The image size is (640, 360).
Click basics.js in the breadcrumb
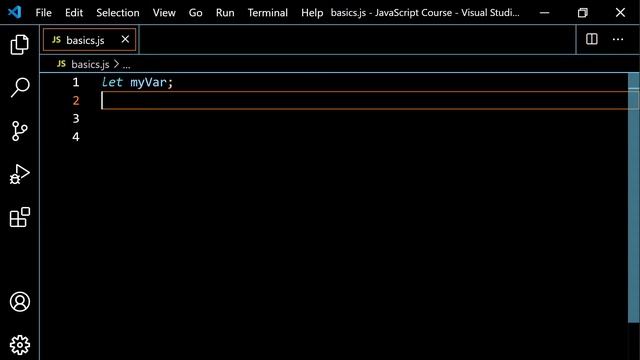point(90,64)
